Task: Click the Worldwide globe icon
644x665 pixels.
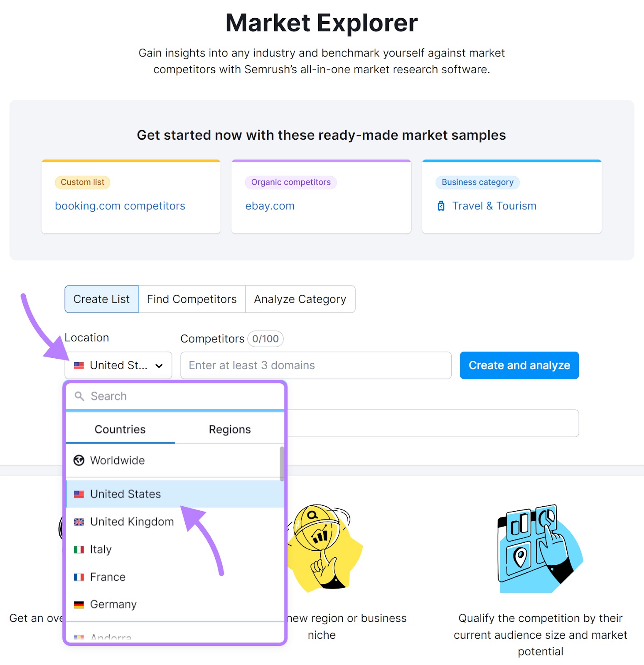Action: coord(79,460)
